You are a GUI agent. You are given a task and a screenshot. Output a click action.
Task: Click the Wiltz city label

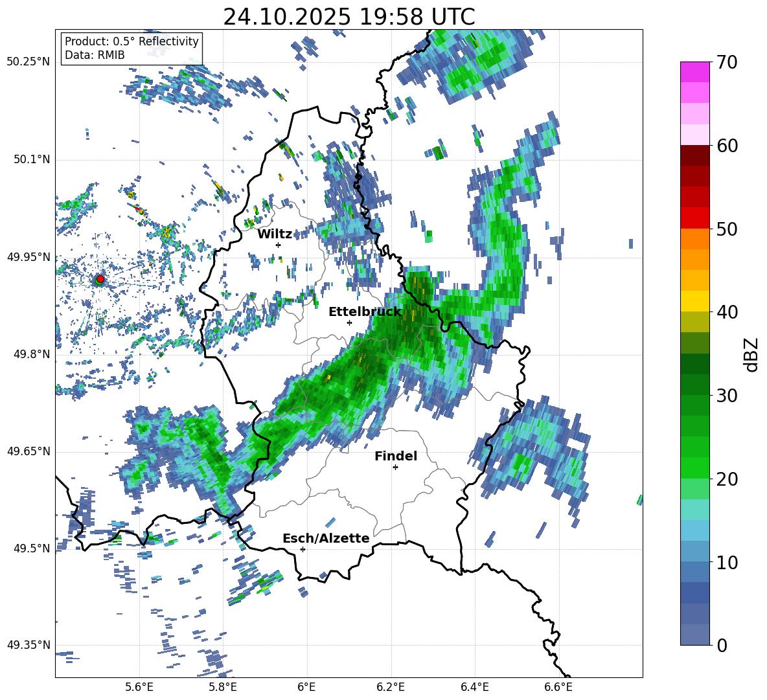tap(275, 234)
